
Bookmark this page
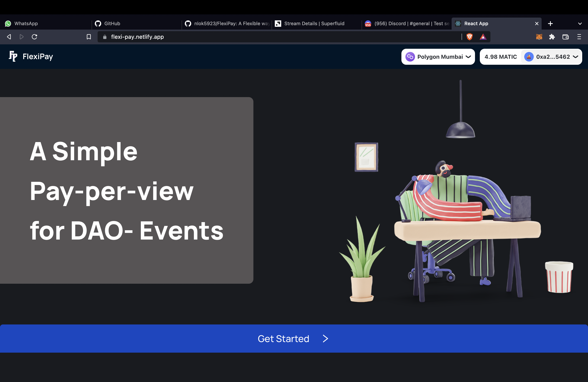[89, 37]
